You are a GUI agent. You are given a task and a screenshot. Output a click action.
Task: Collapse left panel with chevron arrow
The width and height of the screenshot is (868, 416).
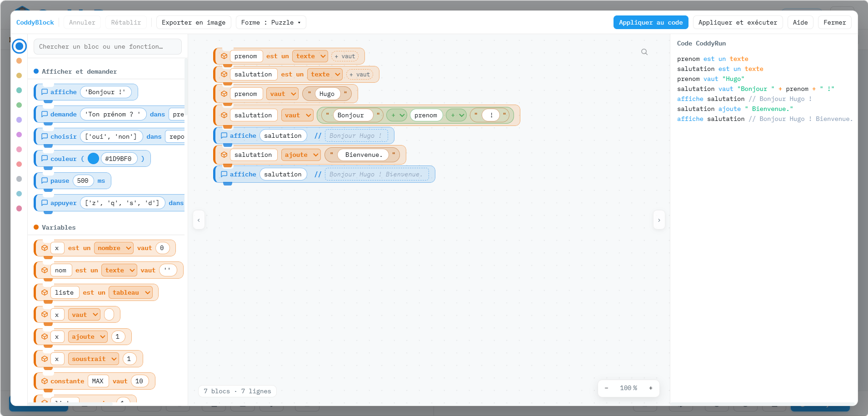[199, 220]
